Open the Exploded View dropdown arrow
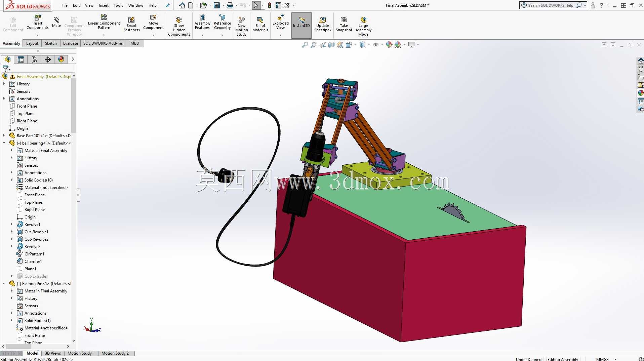Viewport: 644px width, 361px height. pyautogui.click(x=281, y=35)
